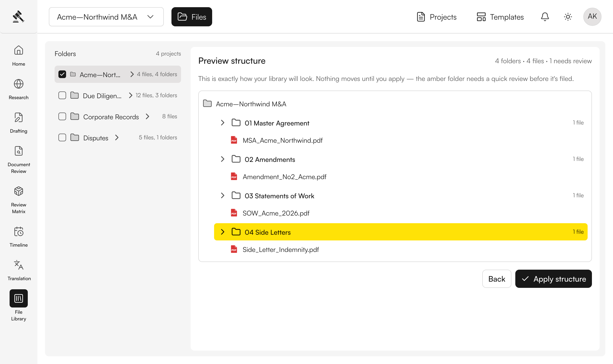Screen dimensions: 613x364
Task: Click the root Acme—Northwind M&A folder icon
Action: click(x=207, y=103)
